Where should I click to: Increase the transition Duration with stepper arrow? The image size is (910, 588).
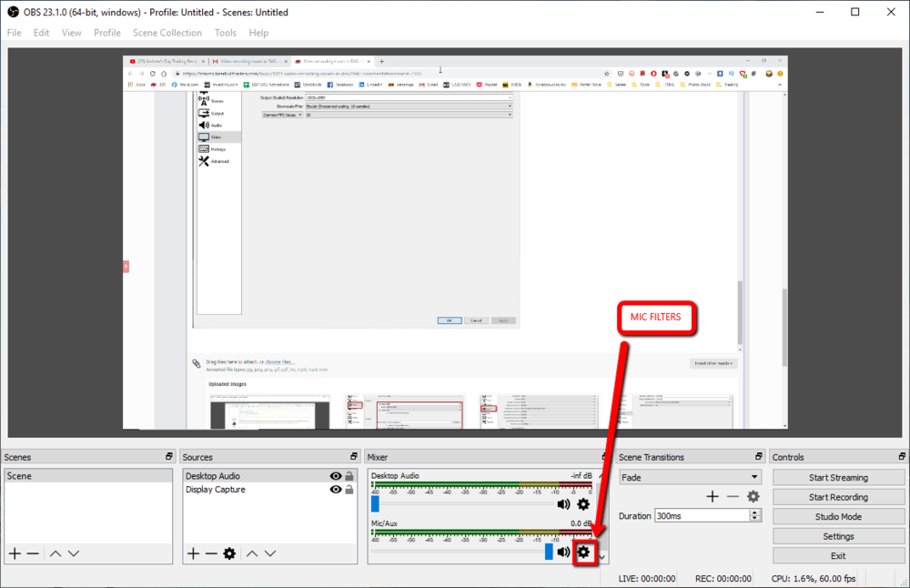tap(755, 512)
